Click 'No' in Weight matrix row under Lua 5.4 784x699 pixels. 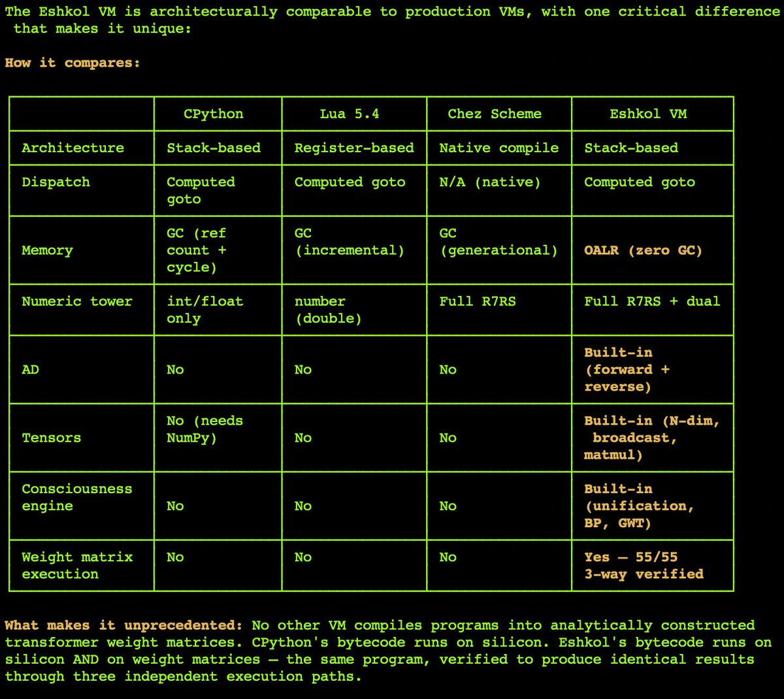[303, 557]
